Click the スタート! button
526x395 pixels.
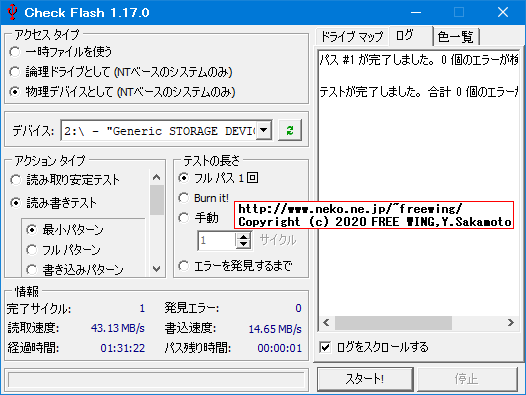click(365, 379)
